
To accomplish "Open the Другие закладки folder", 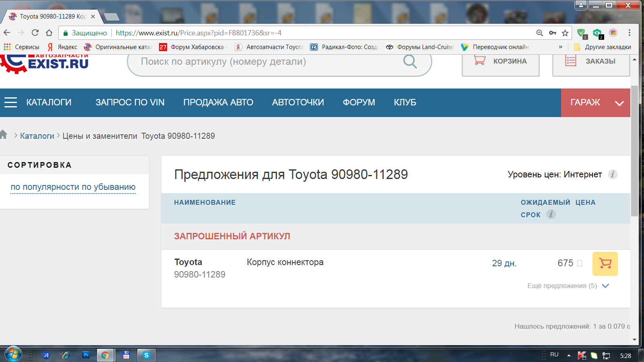I will 603,47.
